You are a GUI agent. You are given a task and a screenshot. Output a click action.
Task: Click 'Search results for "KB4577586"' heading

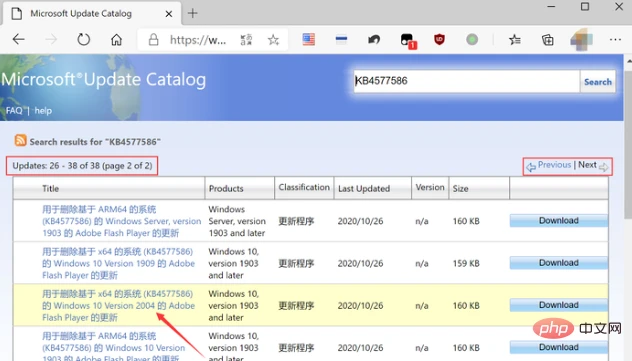point(95,142)
